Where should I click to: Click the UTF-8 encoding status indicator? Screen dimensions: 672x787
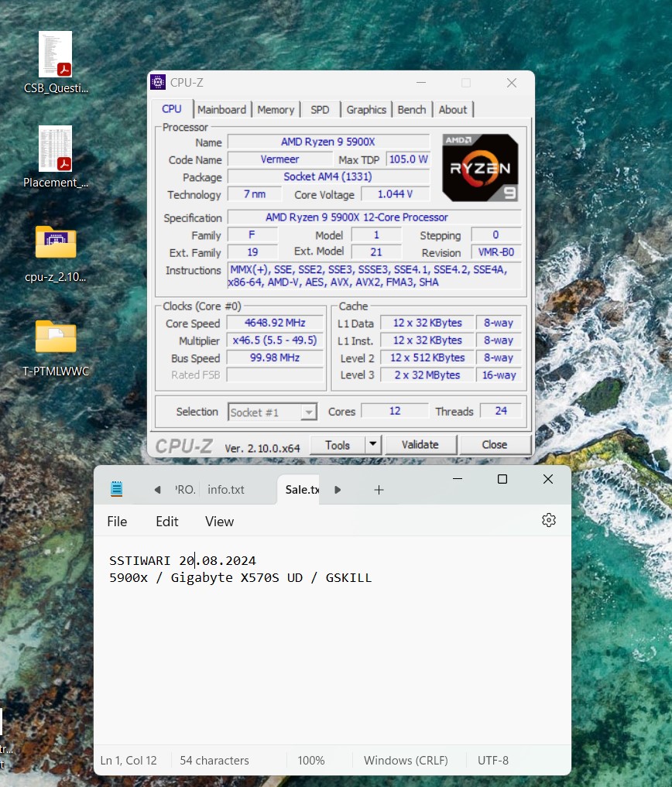click(493, 761)
